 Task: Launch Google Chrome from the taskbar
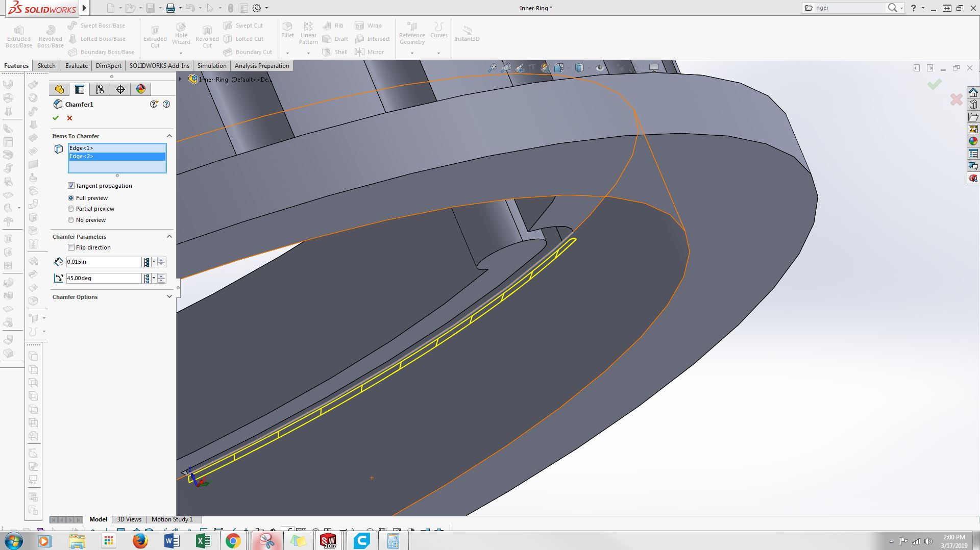click(x=233, y=541)
